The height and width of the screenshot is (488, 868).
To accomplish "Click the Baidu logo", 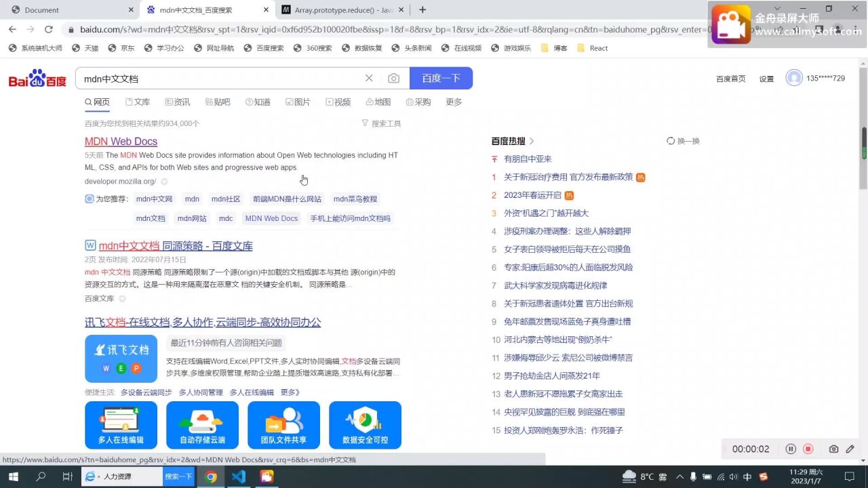I will pyautogui.click(x=37, y=79).
